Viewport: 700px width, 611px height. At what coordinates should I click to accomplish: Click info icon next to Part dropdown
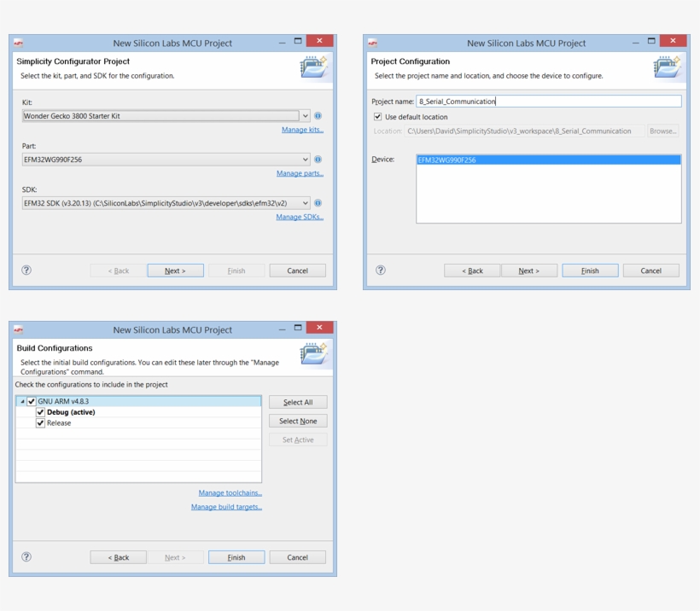pyautogui.click(x=318, y=160)
